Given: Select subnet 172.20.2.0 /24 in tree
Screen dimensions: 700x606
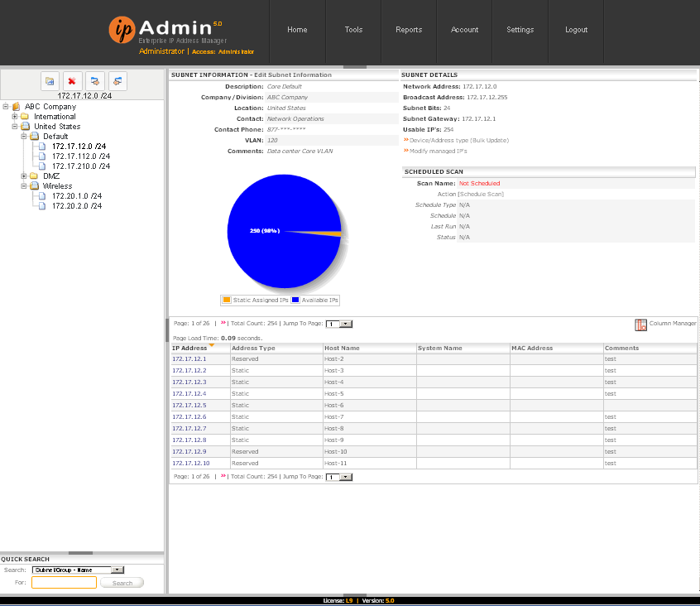Looking at the screenshot, I should [77, 206].
